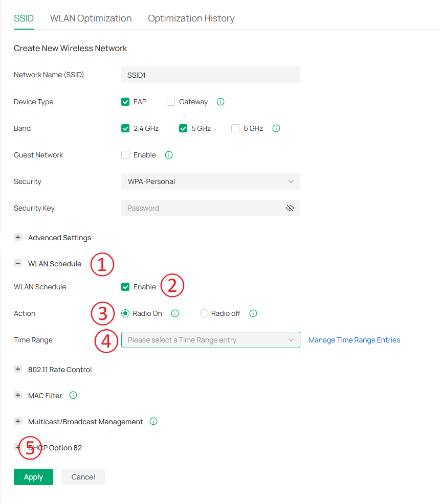Screen dimensions: 440x504
Task: Open the Security dropdown showing WPA-Personal
Action: tap(210, 181)
